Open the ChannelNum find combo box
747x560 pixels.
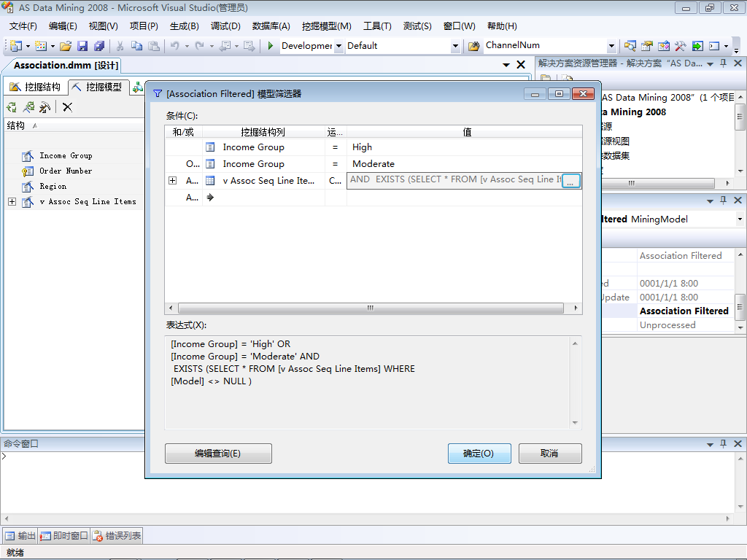(x=611, y=46)
